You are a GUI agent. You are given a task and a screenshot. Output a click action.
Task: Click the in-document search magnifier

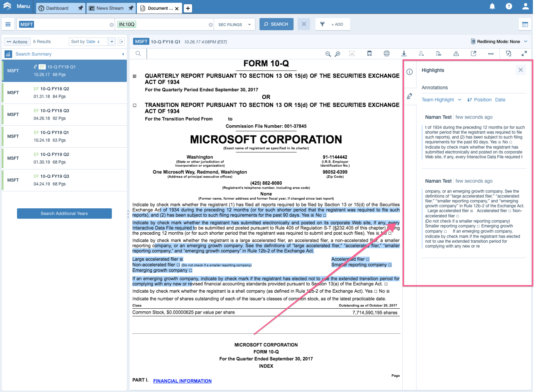[138, 53]
